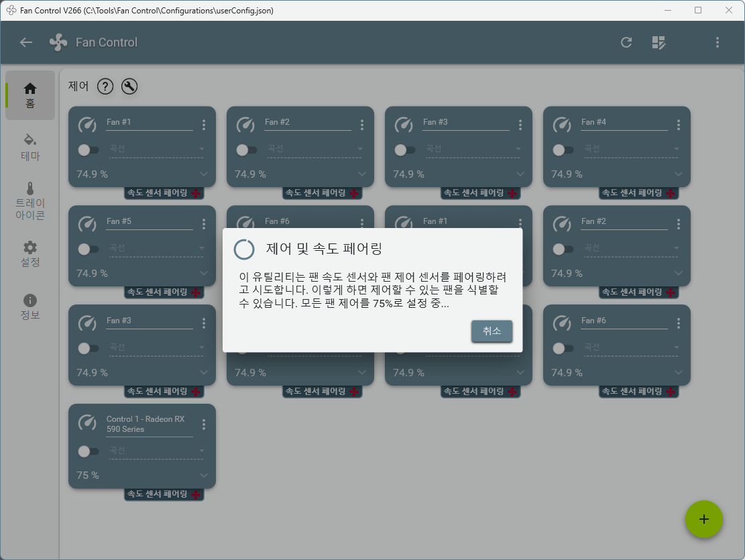Toggle switch on Fan #2 card below Fan #4
The width and height of the screenshot is (745, 560).
(563, 249)
